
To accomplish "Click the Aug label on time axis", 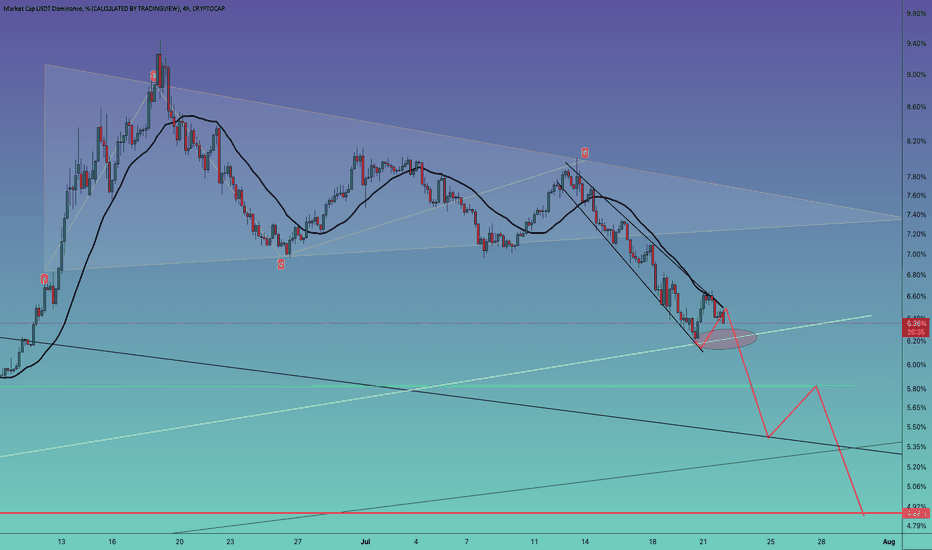I will coord(889,542).
